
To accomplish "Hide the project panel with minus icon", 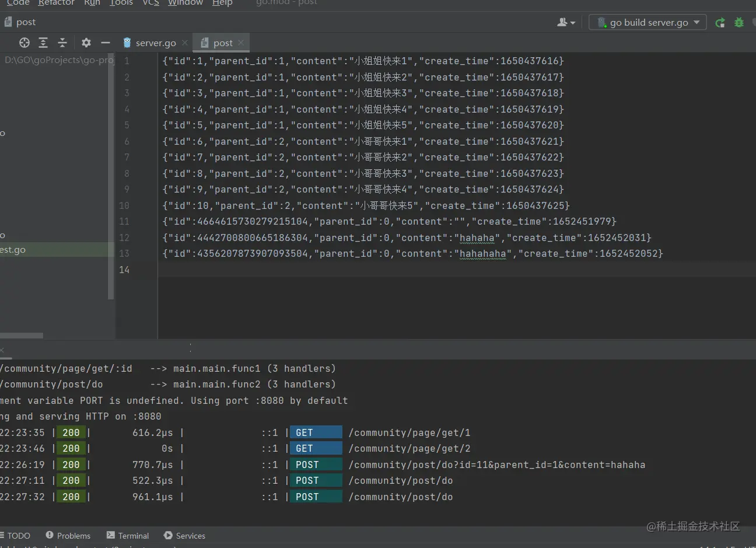I will click(106, 43).
